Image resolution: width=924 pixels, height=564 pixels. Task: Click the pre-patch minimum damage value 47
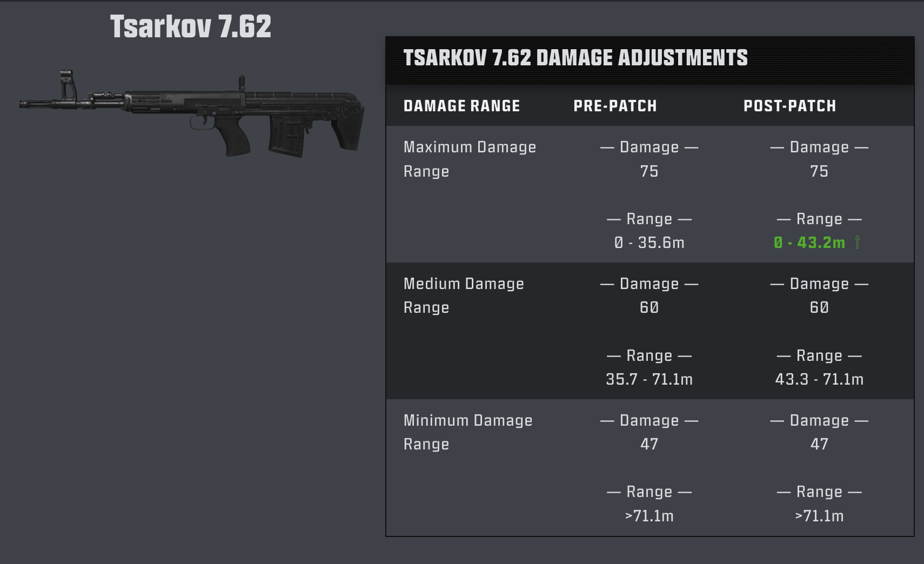(649, 444)
